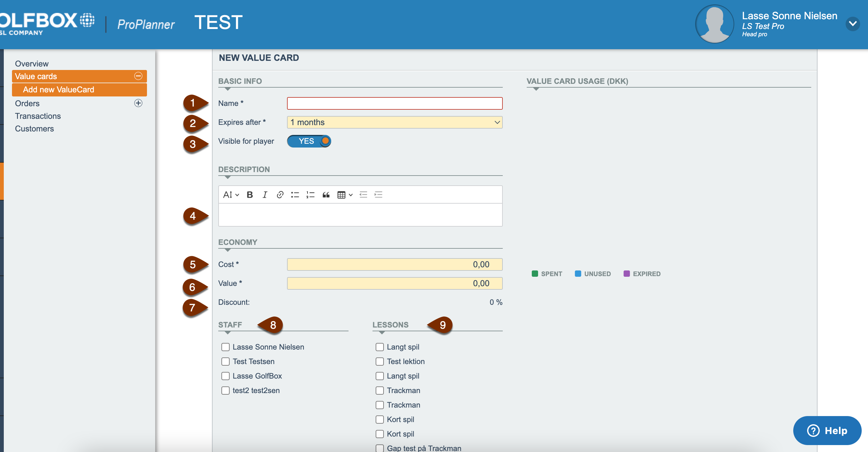Decrease indent in the description editor
This screenshot has height=452, width=868.
363,195
